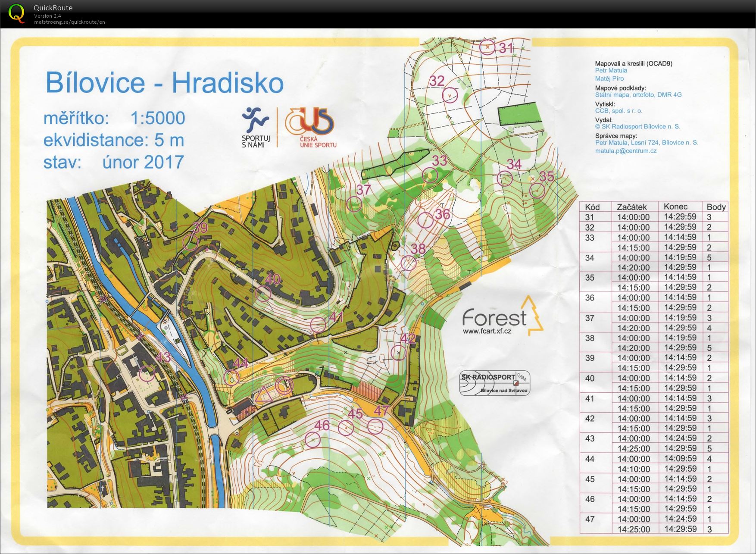The width and height of the screenshot is (756, 554).
Task: Click the Sportuj s námi runner logo
Action: coord(255,127)
